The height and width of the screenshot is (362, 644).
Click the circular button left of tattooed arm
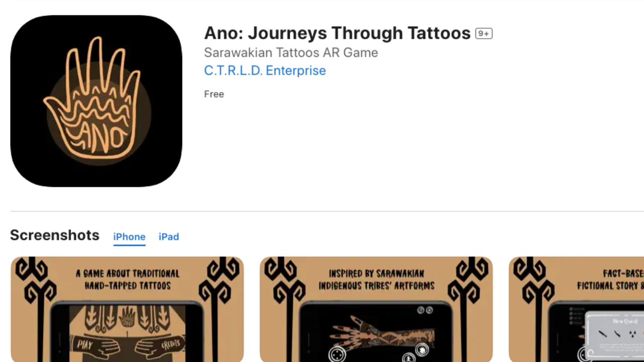(337, 354)
